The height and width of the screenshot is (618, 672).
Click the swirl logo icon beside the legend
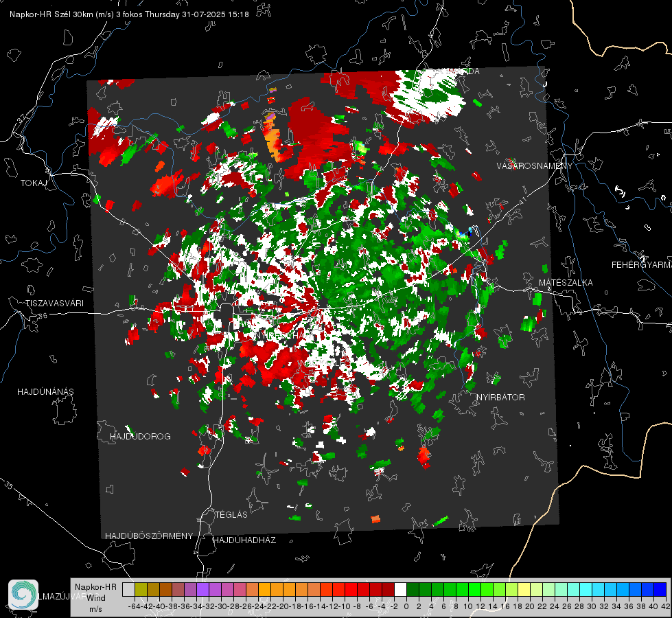point(23,594)
